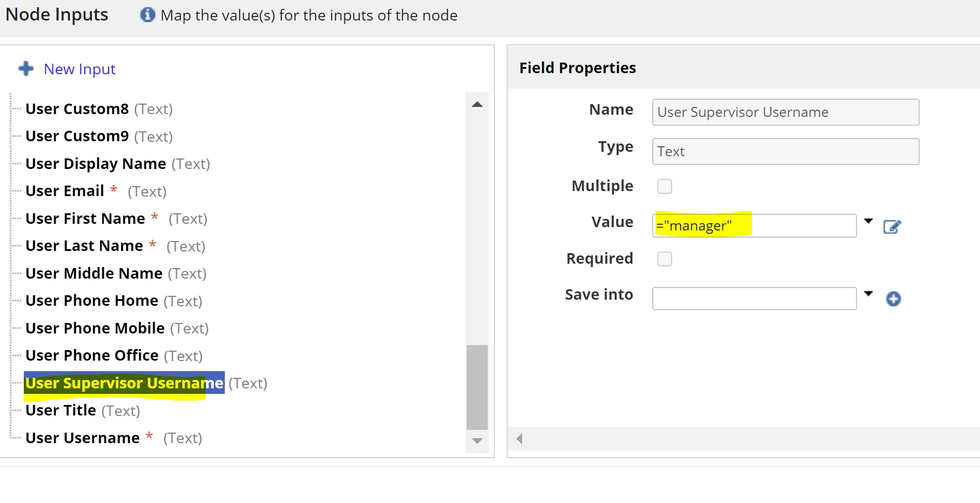Select User Email in the inputs tree
This screenshot has width=980, height=503.
point(96,191)
